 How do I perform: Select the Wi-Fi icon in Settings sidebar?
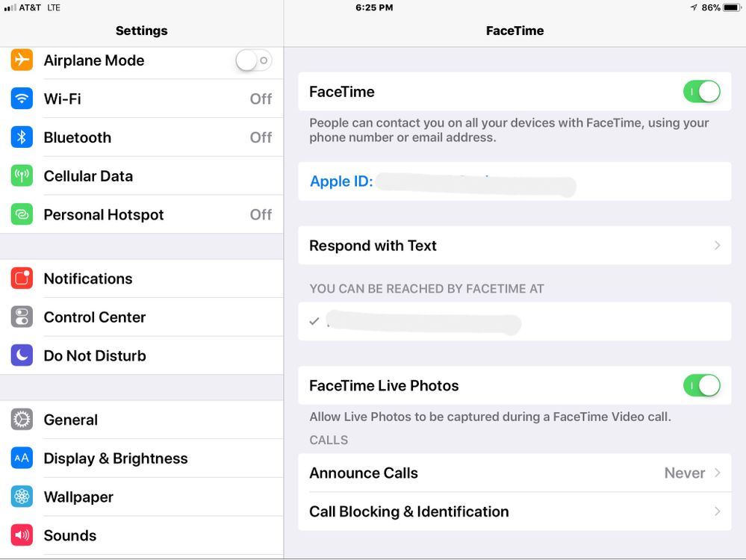click(21, 99)
